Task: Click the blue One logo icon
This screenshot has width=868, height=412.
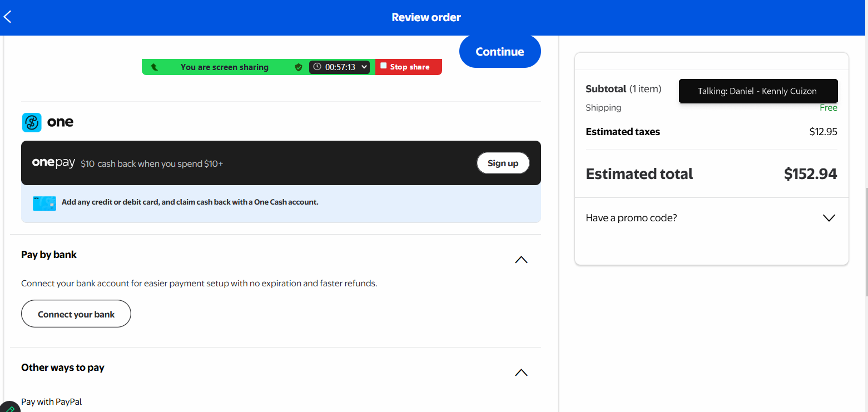Action: tap(32, 122)
